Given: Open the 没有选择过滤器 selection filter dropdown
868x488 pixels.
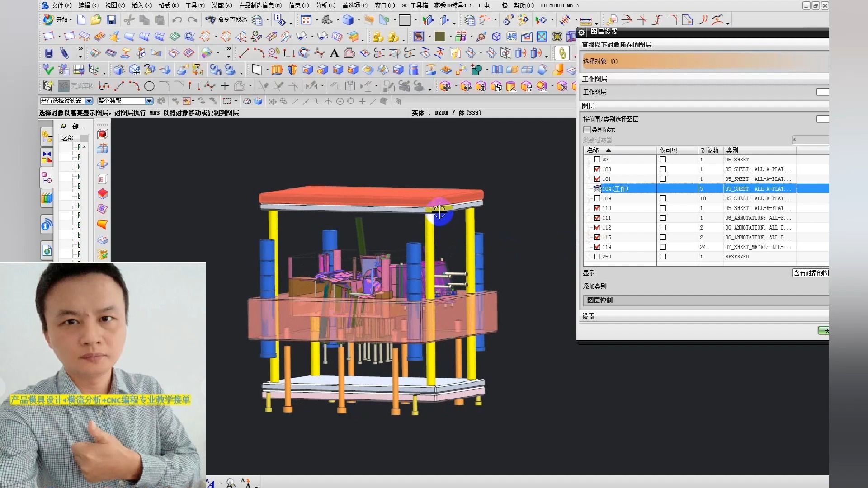Looking at the screenshot, I should coord(89,101).
